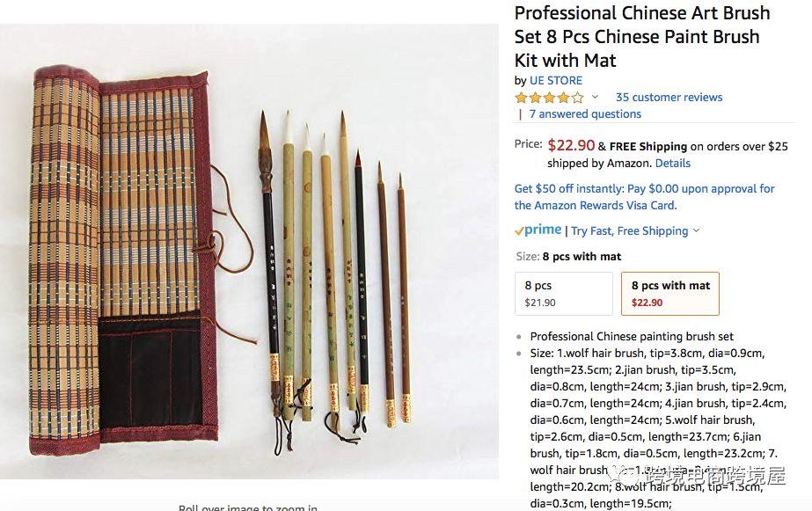The height and width of the screenshot is (511, 812).
Task: Click the main brush set product image
Action: (x=249, y=251)
